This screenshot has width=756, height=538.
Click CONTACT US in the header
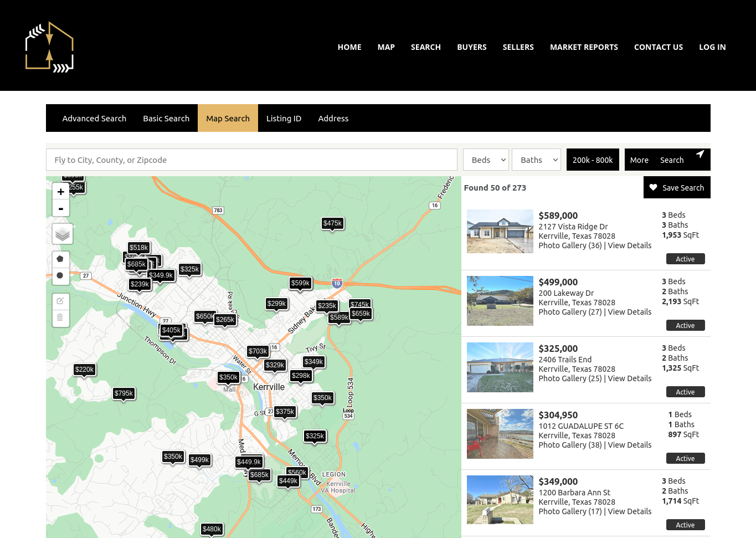pos(659,47)
